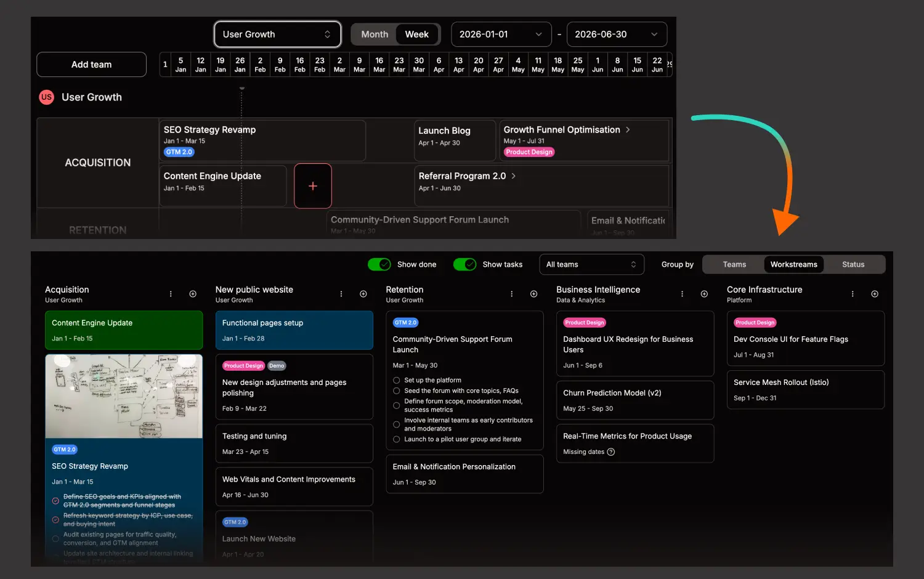Add a card to the New public website column
Viewport: 924px width, 579px height.
(x=363, y=294)
